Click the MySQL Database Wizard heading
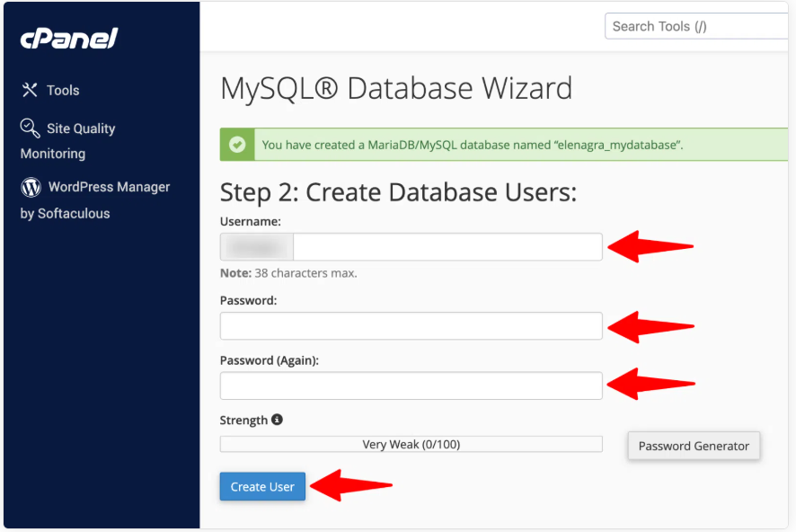This screenshot has height=532, width=796. pyautogui.click(x=396, y=88)
